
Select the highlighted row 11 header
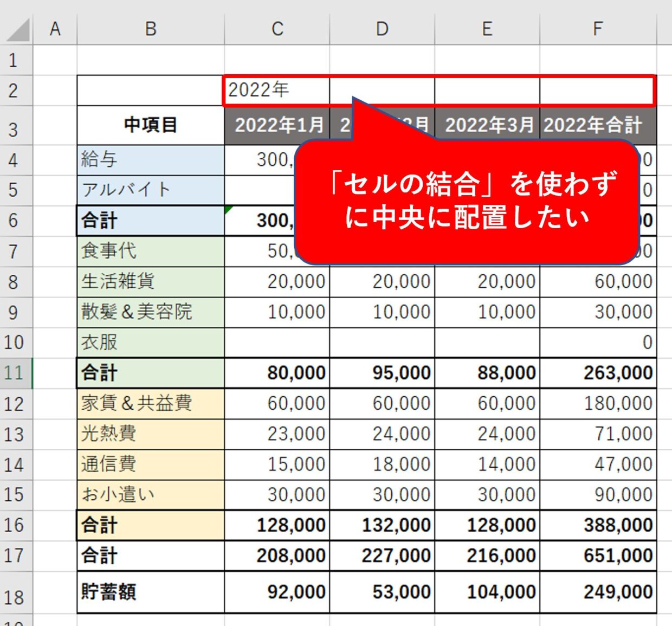pyautogui.click(x=16, y=373)
